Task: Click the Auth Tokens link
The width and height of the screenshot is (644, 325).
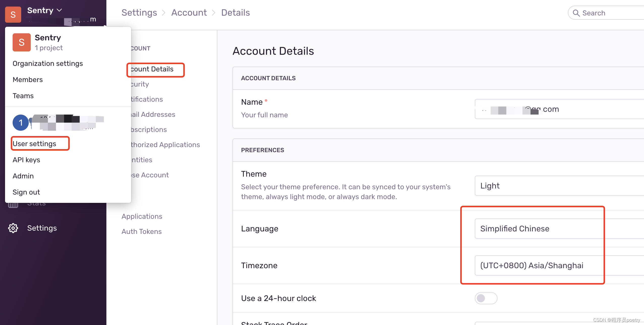Action: pos(141,232)
